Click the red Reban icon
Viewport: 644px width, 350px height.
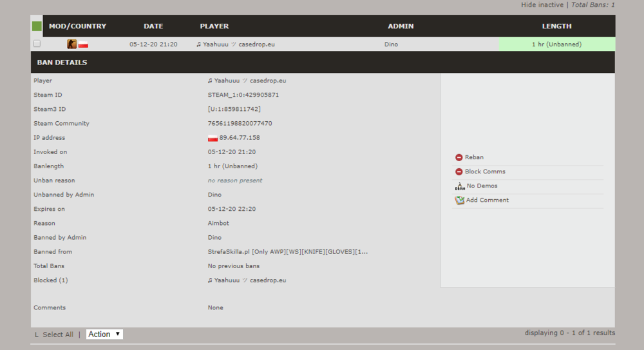click(x=459, y=157)
